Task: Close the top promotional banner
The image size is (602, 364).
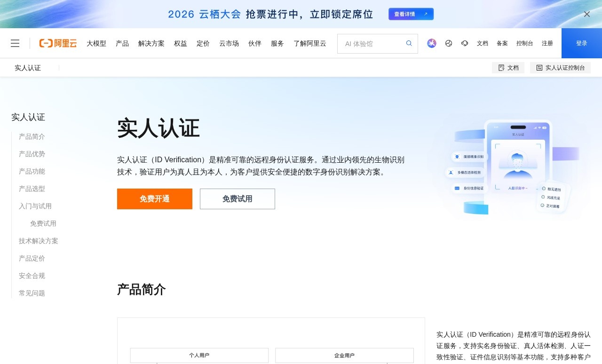Action: 587,14
